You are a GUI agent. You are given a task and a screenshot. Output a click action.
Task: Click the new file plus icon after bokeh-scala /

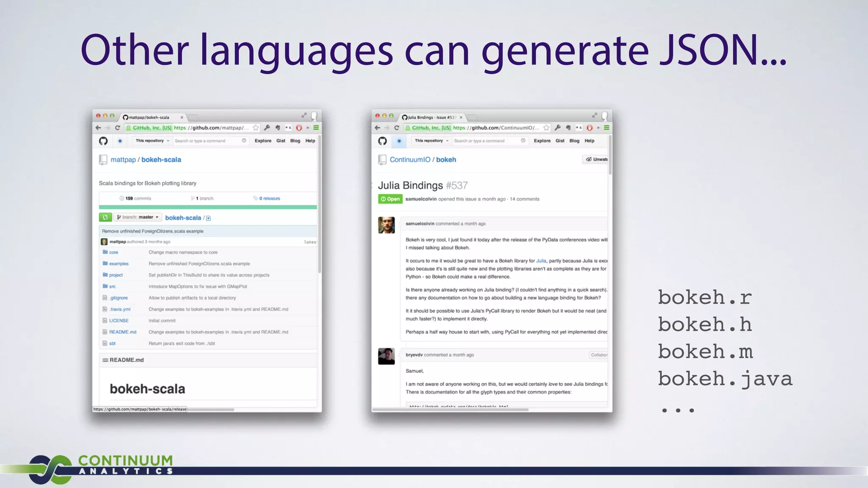tap(209, 218)
